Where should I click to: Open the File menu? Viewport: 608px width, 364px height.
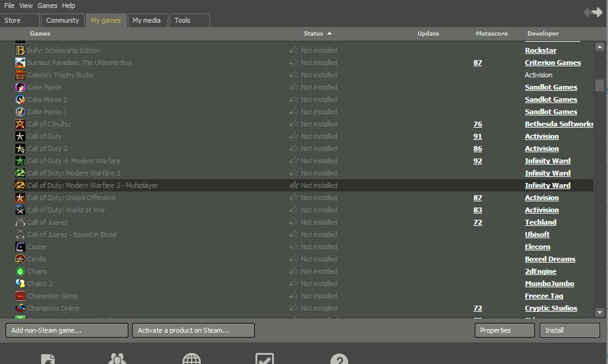point(9,6)
